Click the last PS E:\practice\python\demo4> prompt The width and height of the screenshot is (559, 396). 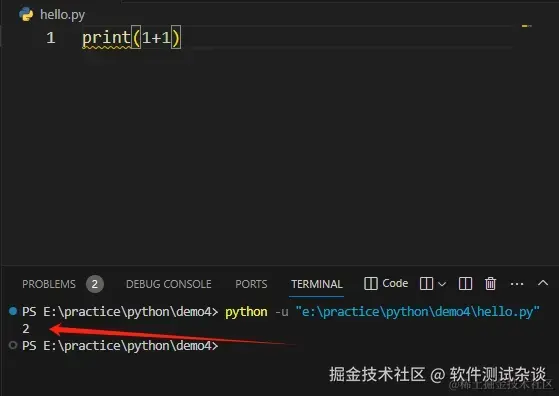(120, 346)
